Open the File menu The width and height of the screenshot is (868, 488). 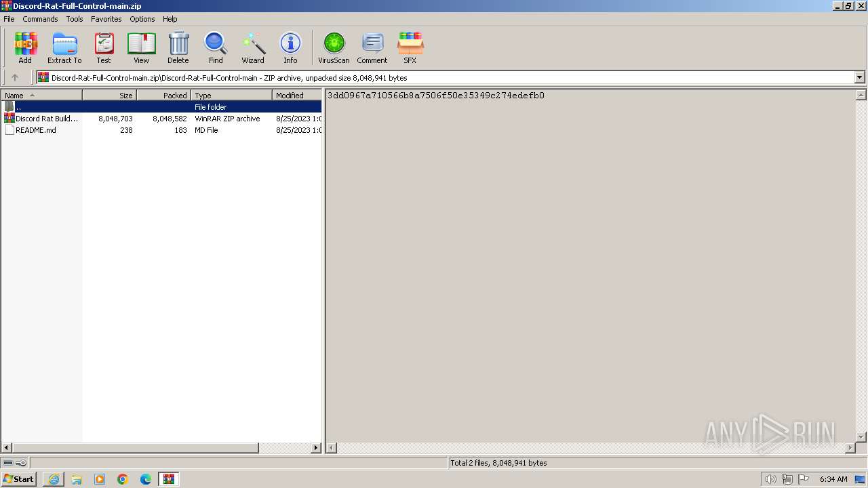coord(9,19)
